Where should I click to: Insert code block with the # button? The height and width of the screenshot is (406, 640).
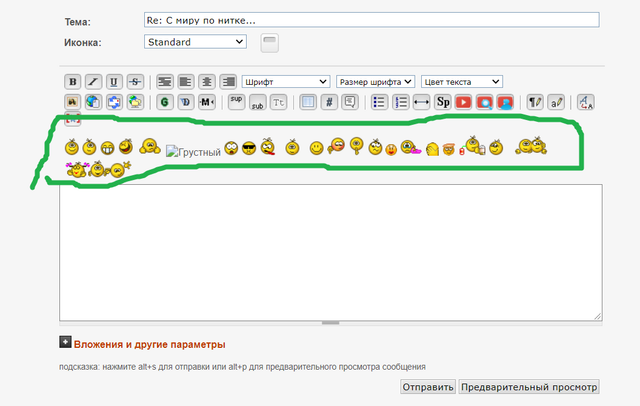click(x=329, y=102)
